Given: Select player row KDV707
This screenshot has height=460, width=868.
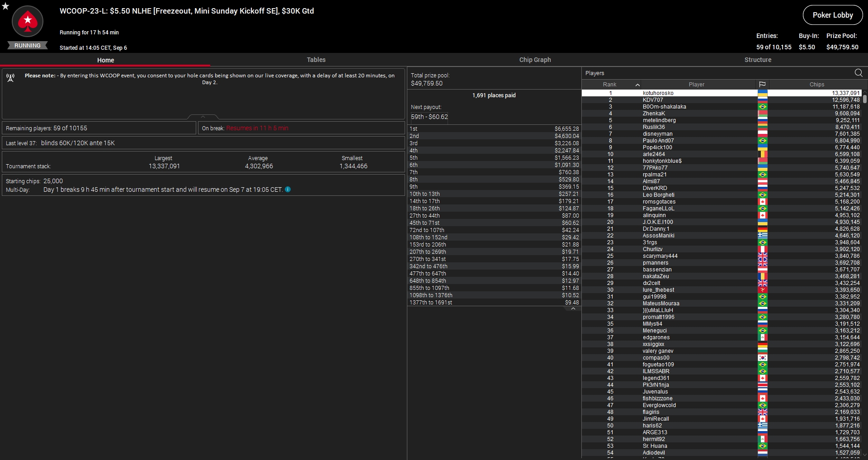Looking at the screenshot, I should coord(722,100).
